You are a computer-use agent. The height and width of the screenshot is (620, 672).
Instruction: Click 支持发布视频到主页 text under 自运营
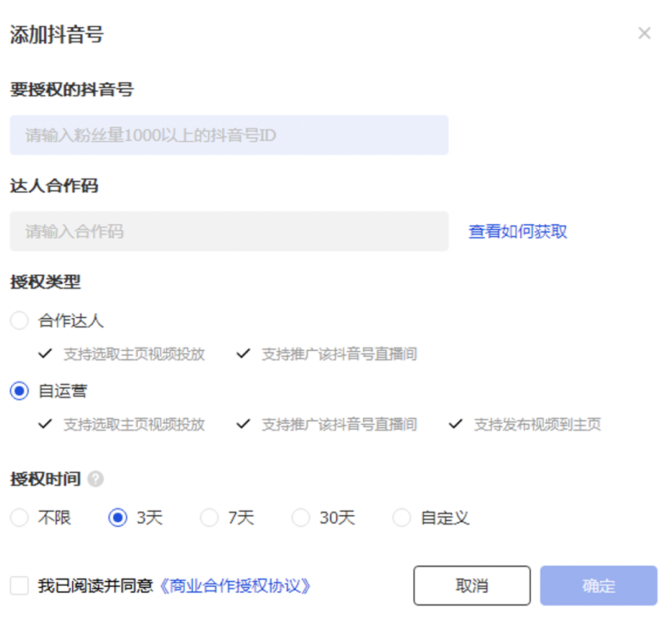538,424
